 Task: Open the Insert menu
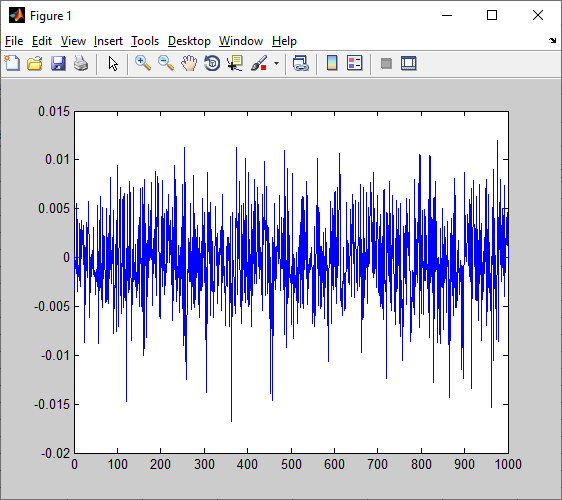[108, 41]
